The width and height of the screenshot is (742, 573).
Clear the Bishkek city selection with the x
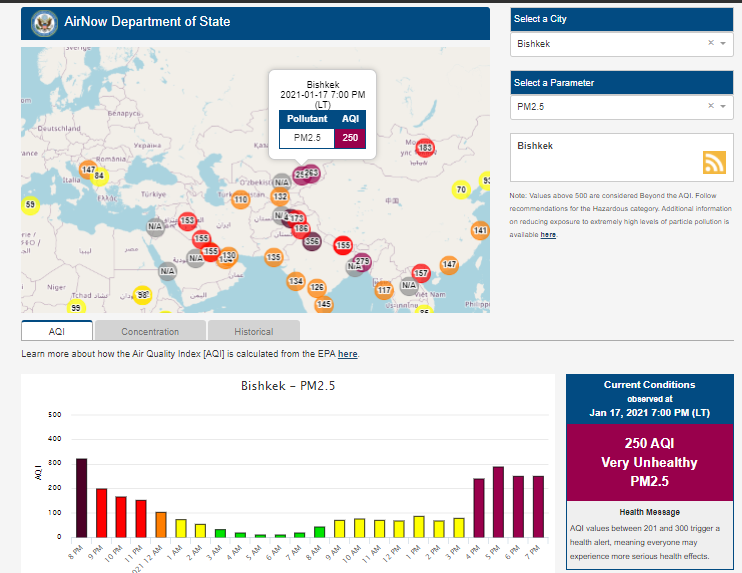click(x=710, y=44)
